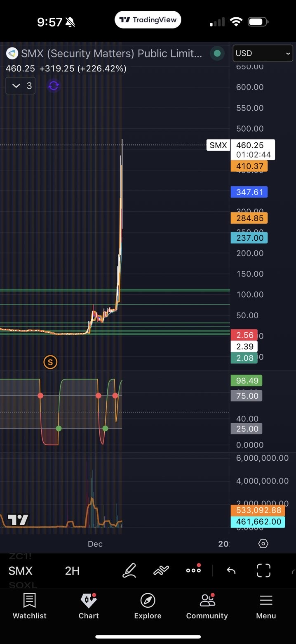
Task: Open the drawing tools pencil icon
Action: tap(129, 571)
